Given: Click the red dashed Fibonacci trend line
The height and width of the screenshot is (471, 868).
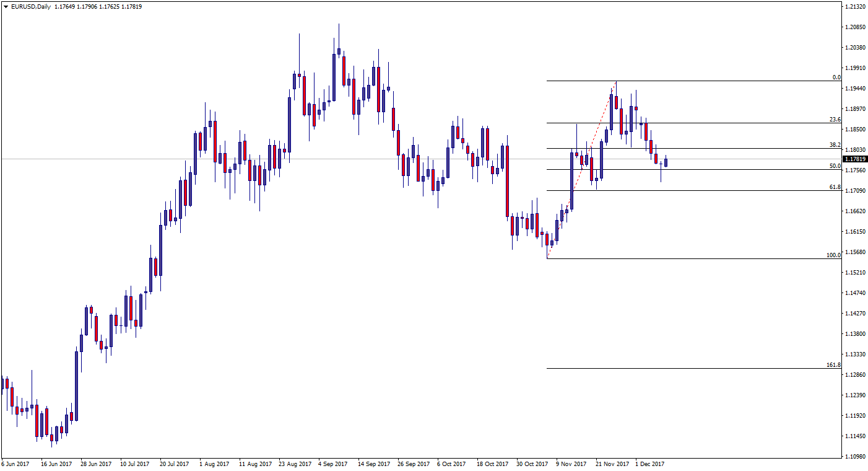Looking at the screenshot, I should pyautogui.click(x=582, y=169).
